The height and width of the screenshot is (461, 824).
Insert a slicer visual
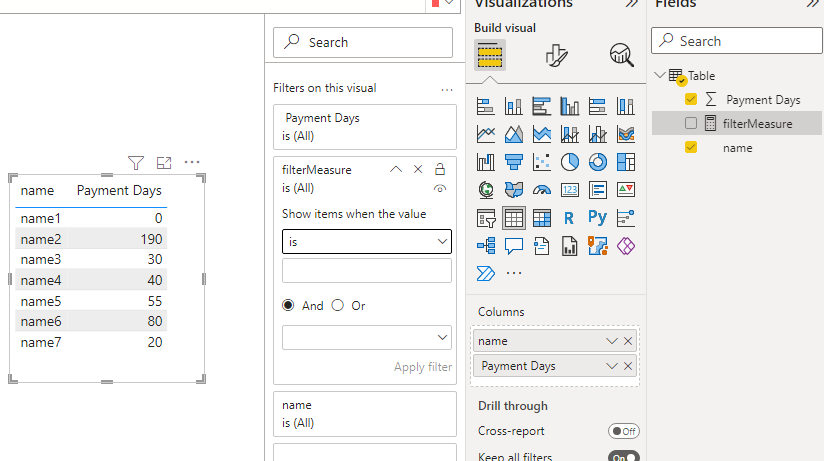[x=486, y=218]
